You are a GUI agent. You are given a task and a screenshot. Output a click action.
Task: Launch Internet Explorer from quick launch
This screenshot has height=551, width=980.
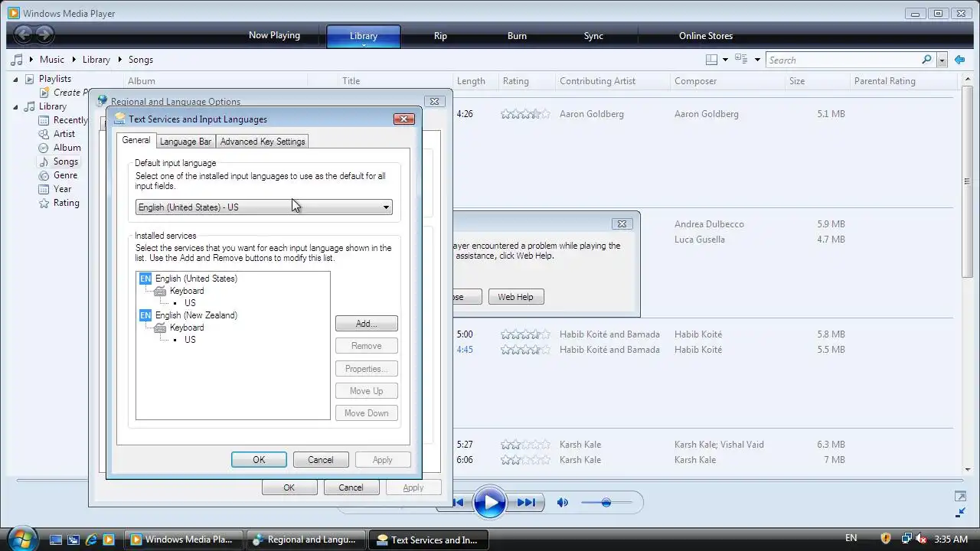coord(91,540)
